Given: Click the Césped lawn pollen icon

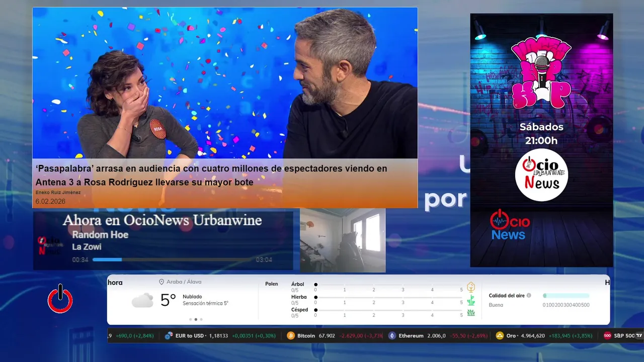Looking at the screenshot, I should coord(471,313).
